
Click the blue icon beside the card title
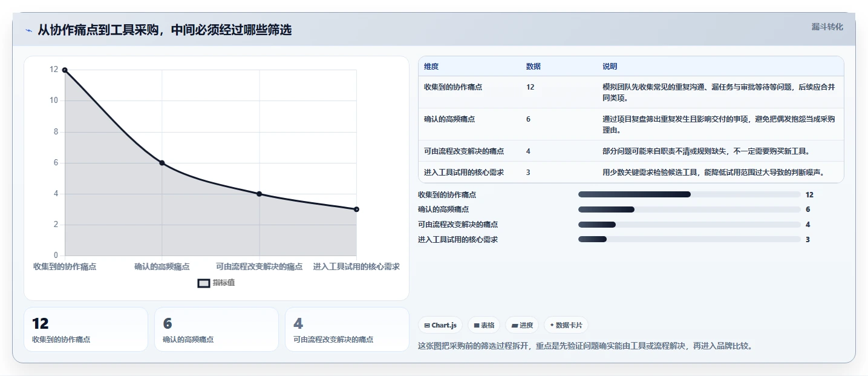29,30
